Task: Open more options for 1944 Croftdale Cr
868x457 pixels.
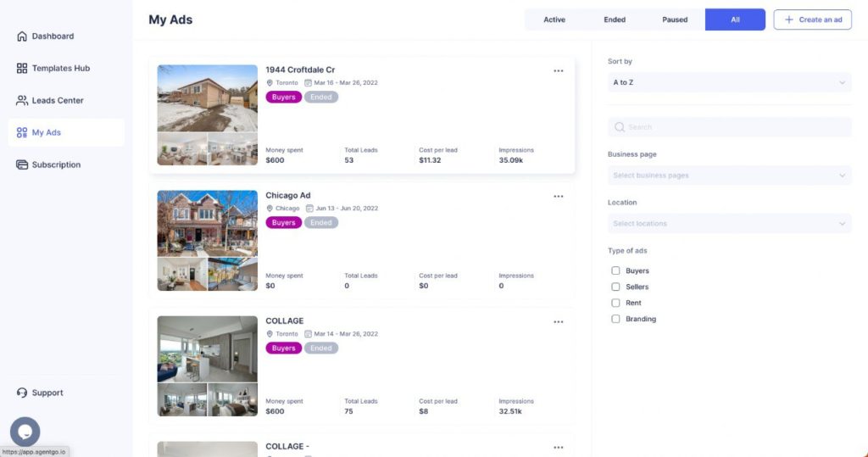Action: [558, 71]
